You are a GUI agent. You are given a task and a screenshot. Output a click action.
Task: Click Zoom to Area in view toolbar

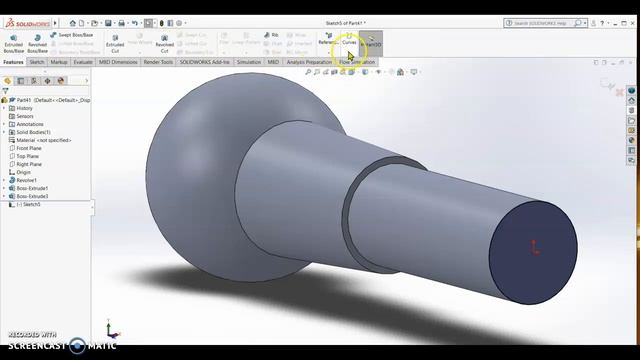pyautogui.click(x=317, y=72)
